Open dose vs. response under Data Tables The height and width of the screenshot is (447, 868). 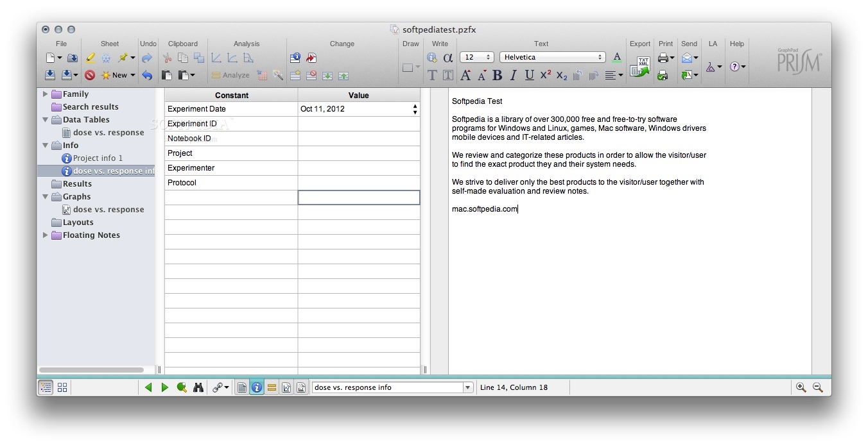point(108,132)
